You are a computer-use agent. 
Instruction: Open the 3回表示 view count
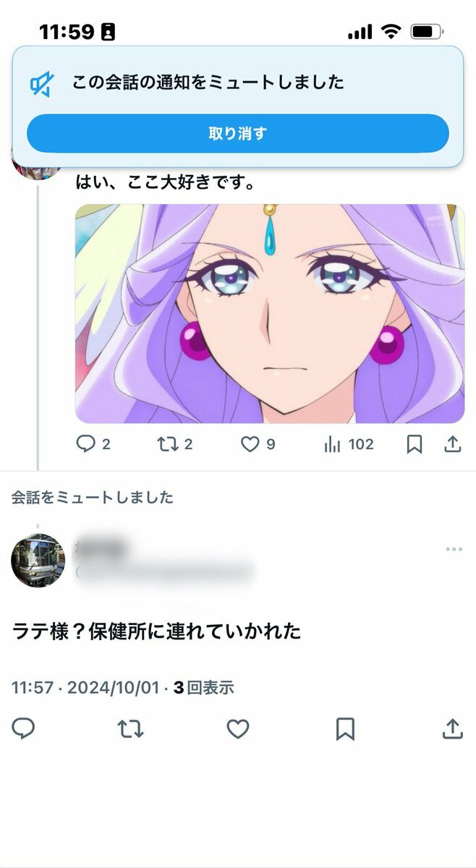click(x=203, y=688)
